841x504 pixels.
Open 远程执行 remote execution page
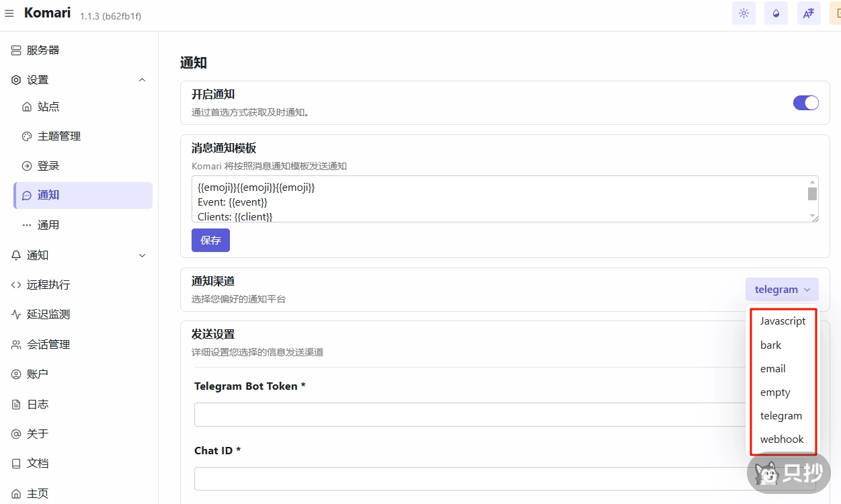click(x=48, y=285)
